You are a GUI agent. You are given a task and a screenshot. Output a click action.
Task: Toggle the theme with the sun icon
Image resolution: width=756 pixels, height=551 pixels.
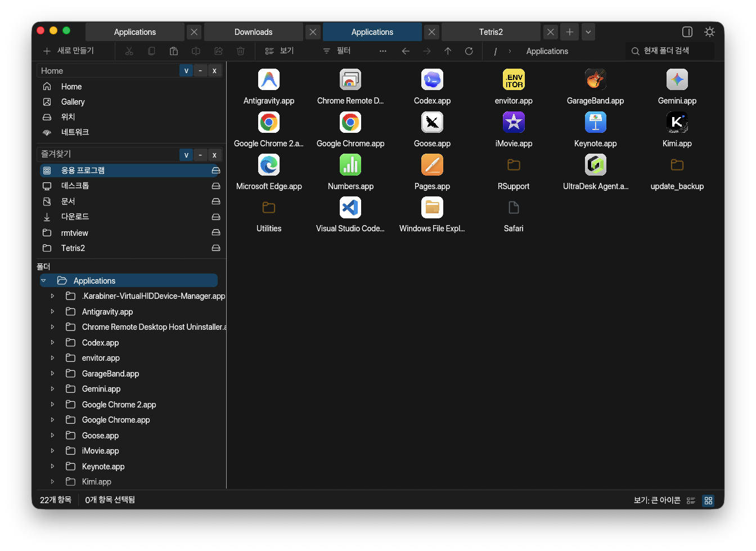click(x=710, y=32)
